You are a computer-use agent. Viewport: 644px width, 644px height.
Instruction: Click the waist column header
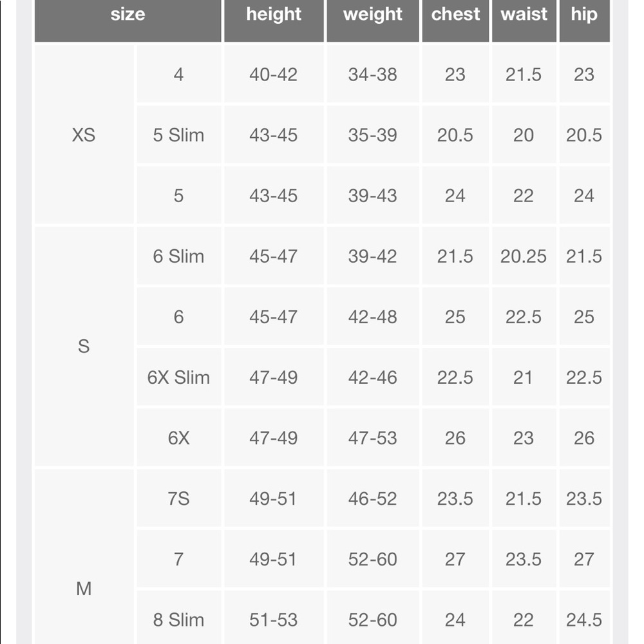click(524, 20)
